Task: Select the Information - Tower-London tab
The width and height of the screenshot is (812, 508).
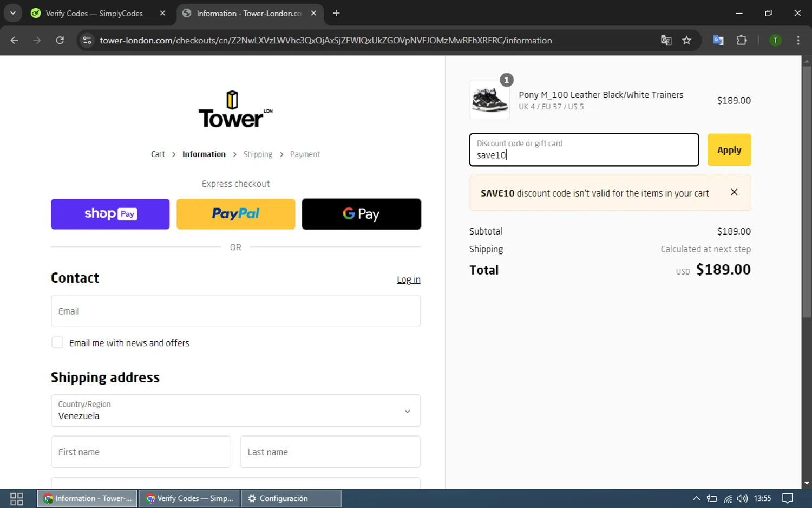Action: click(x=250, y=14)
